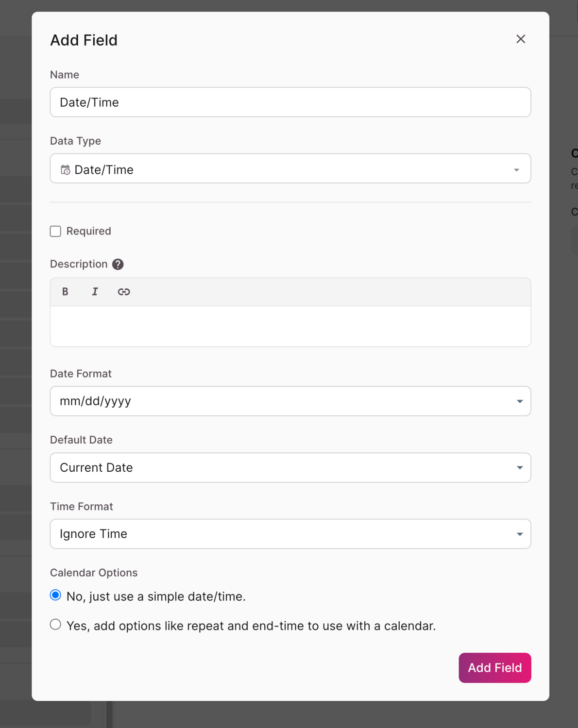Click the Add Field button
This screenshot has height=728, width=578.
coord(494,668)
